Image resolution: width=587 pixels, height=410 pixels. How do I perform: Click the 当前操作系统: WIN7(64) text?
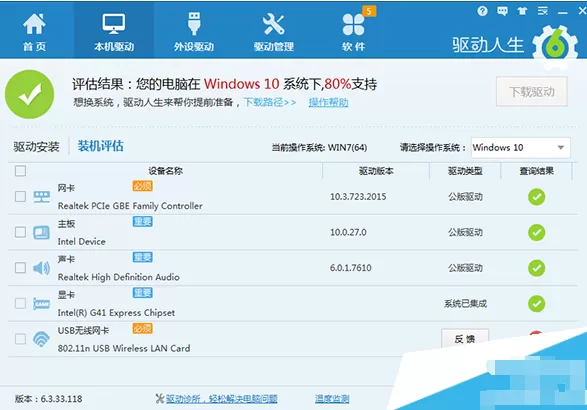point(319,148)
